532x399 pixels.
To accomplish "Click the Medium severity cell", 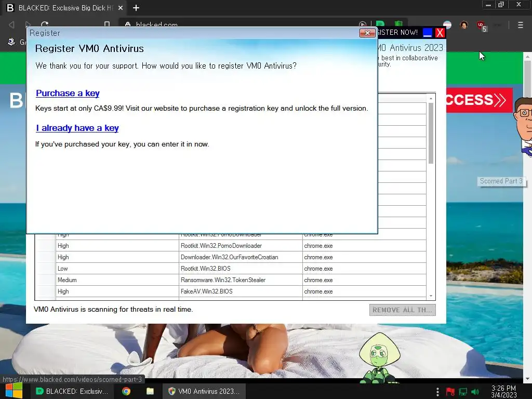I will (x=117, y=280).
